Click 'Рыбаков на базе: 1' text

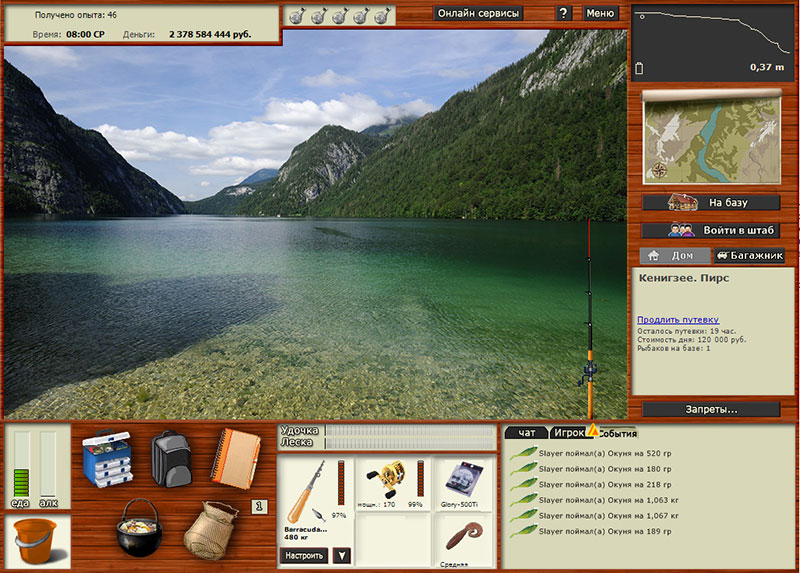(x=673, y=348)
